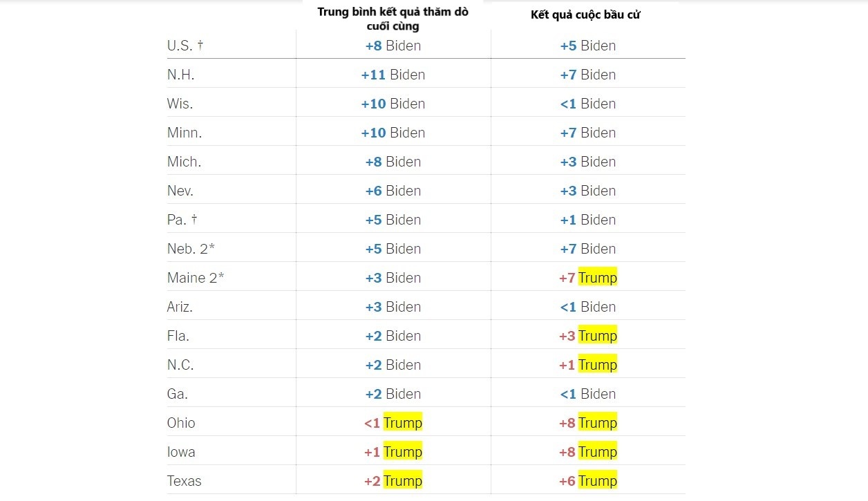Select the Wis. row label
This screenshot has width=868, height=501.
pyautogui.click(x=180, y=104)
